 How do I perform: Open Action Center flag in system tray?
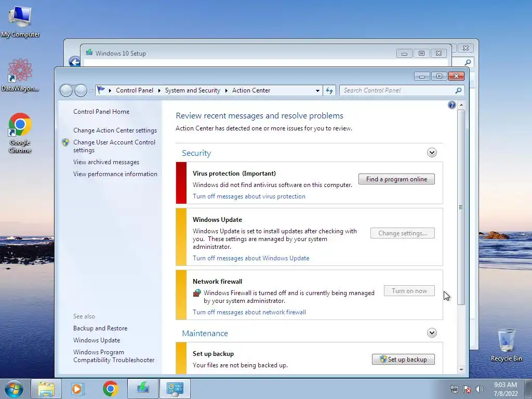click(467, 389)
